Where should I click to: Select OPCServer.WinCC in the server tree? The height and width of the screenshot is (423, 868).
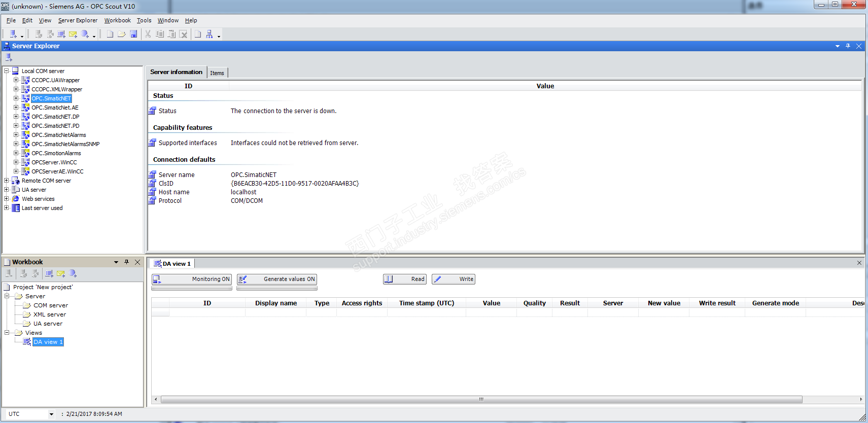click(54, 162)
